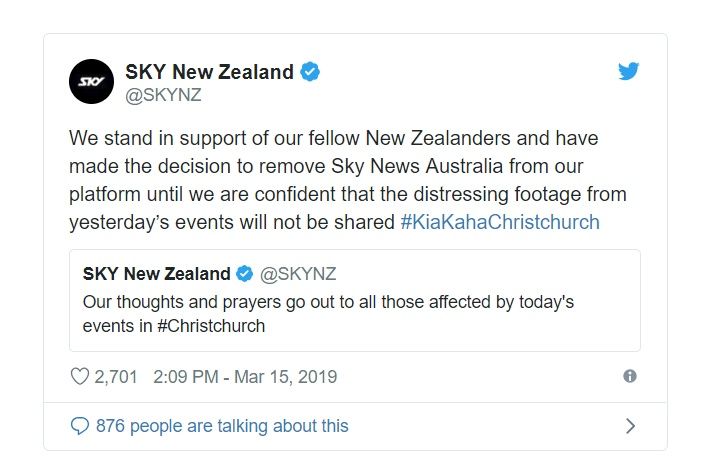Open the quoted tweet about thoughts and prayers
Image resolution: width=703 pixels, height=475 pixels.
pos(355,301)
